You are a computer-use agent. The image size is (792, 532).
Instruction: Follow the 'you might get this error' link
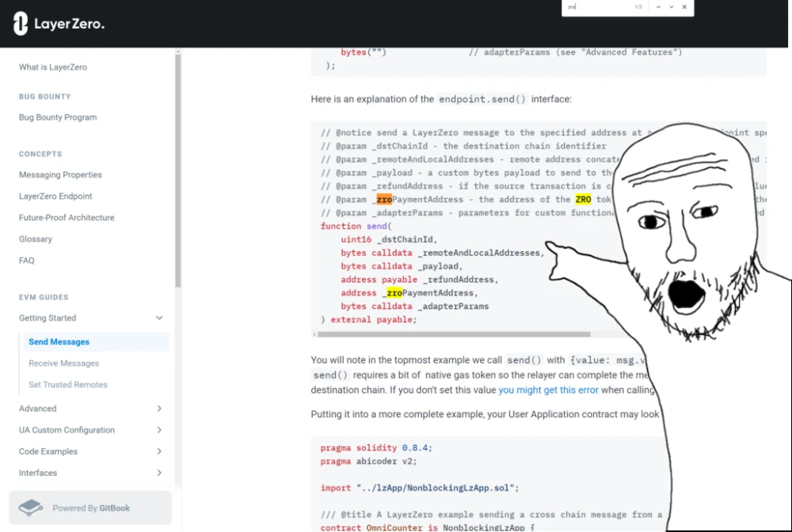click(548, 390)
